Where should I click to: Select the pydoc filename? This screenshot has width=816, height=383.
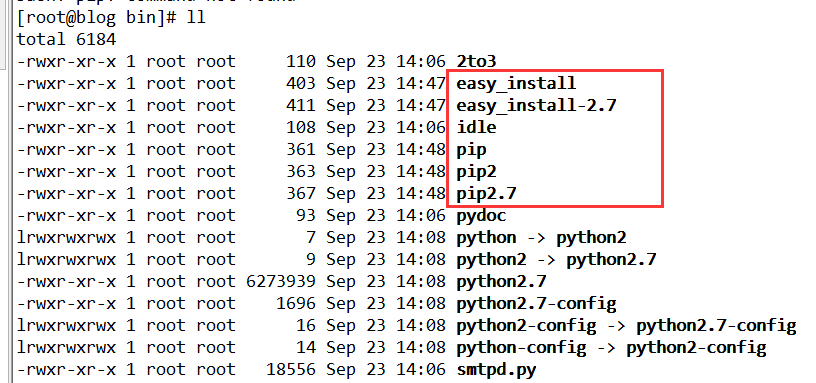[481, 215]
